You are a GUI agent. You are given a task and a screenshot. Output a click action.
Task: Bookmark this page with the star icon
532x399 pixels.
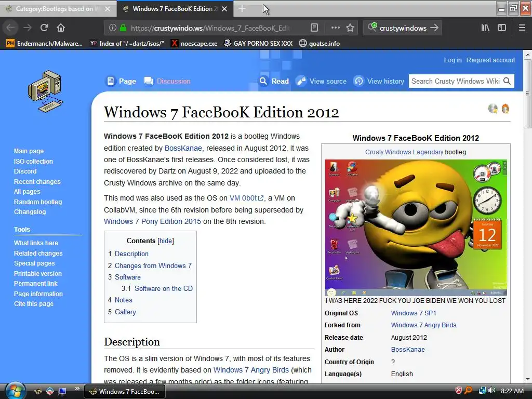pyautogui.click(x=350, y=28)
